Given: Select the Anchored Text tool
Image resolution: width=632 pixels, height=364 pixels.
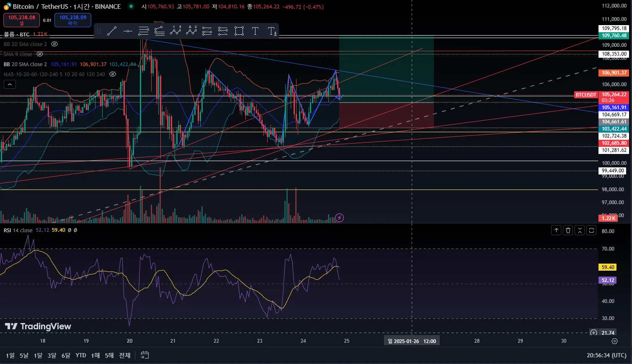Looking at the screenshot, I should pyautogui.click(x=272, y=31).
